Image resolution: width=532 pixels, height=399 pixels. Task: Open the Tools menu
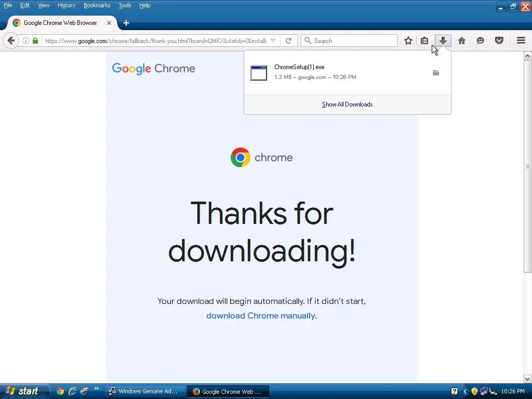pyautogui.click(x=125, y=5)
